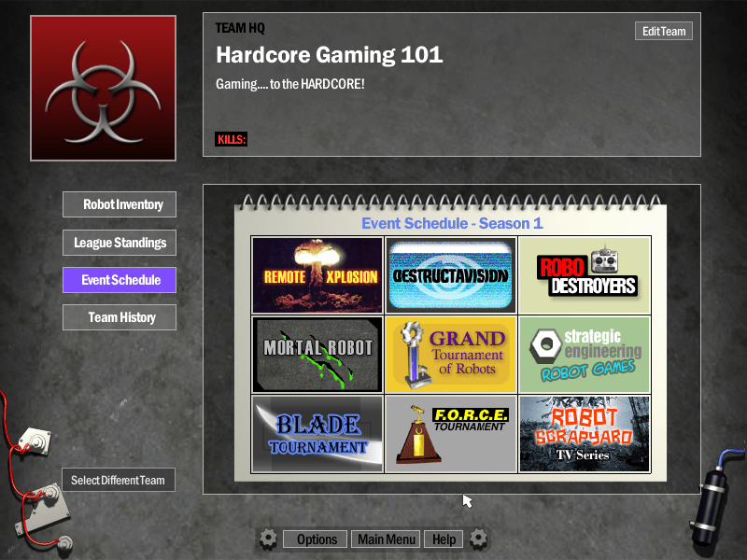Click the gear icon left of Options
This screenshot has width=747, height=560.
point(268,539)
